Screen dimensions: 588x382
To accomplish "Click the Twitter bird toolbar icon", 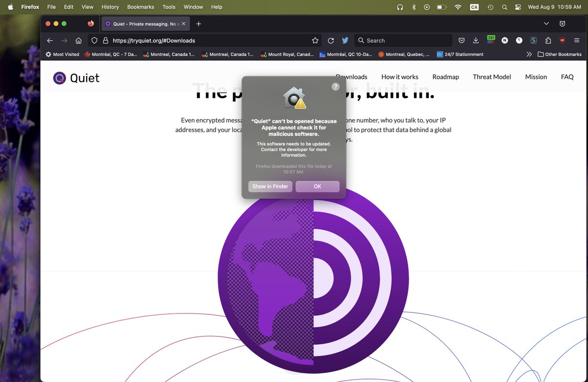I will (x=345, y=41).
